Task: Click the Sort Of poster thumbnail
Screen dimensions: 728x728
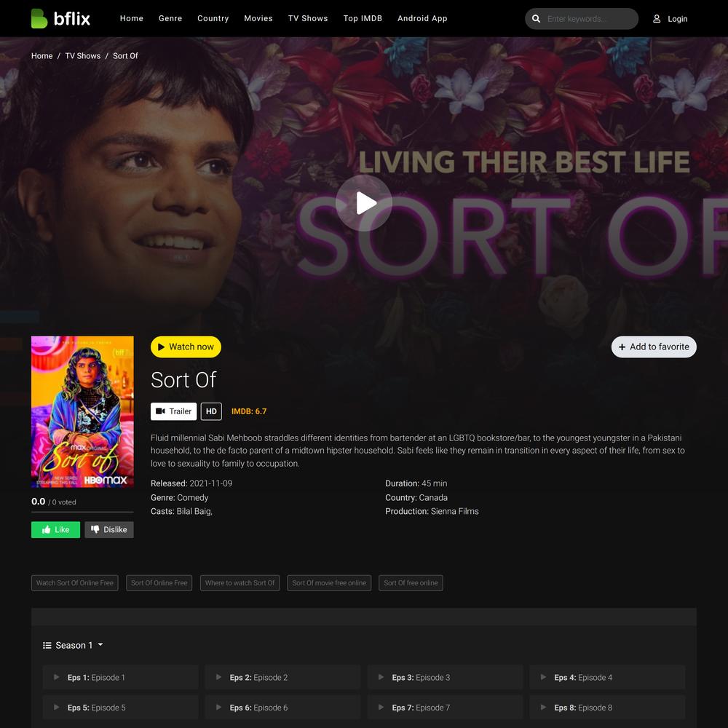Action: [82, 412]
